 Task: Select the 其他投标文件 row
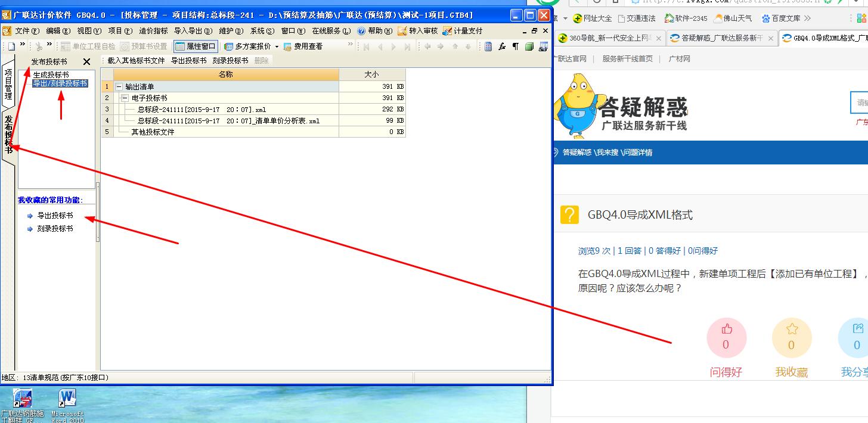[253, 132]
